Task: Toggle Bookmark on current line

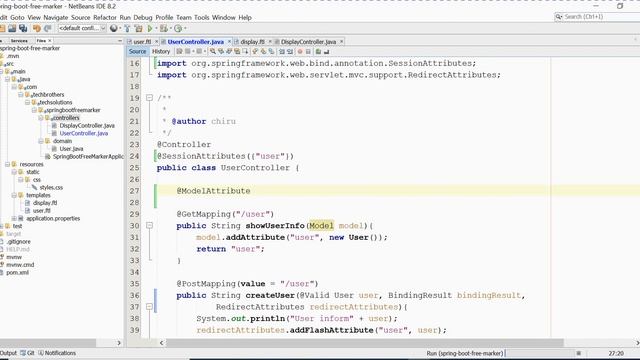Action: [x=271, y=51]
